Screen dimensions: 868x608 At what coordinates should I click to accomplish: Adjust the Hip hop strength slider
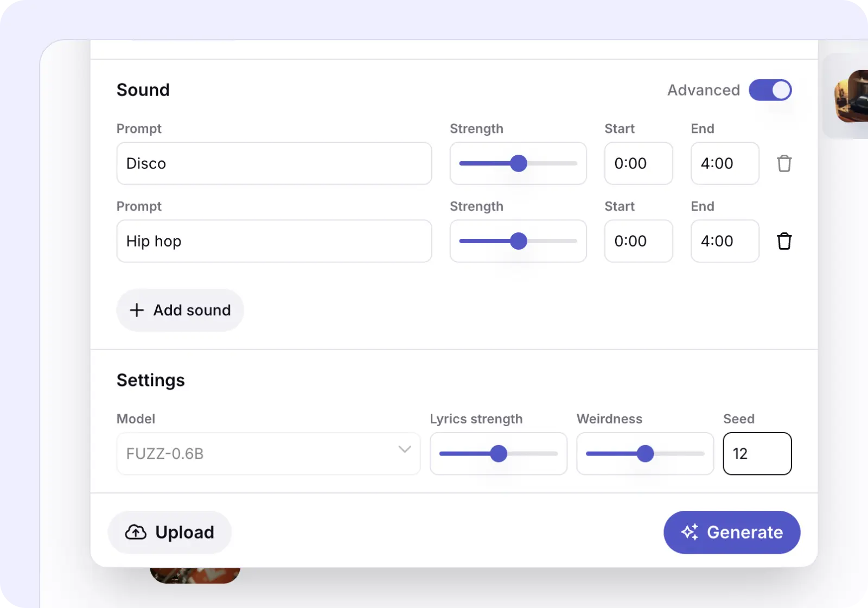[518, 241]
